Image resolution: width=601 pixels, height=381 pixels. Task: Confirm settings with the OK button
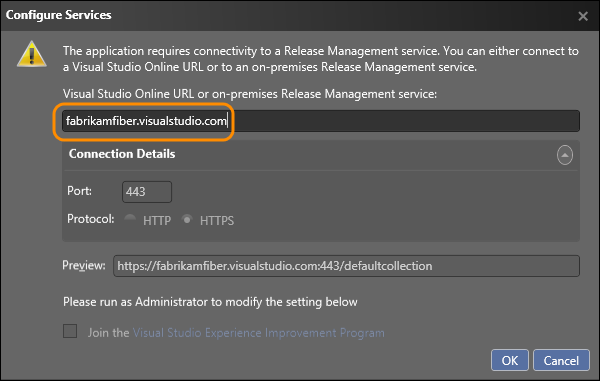pos(510,360)
